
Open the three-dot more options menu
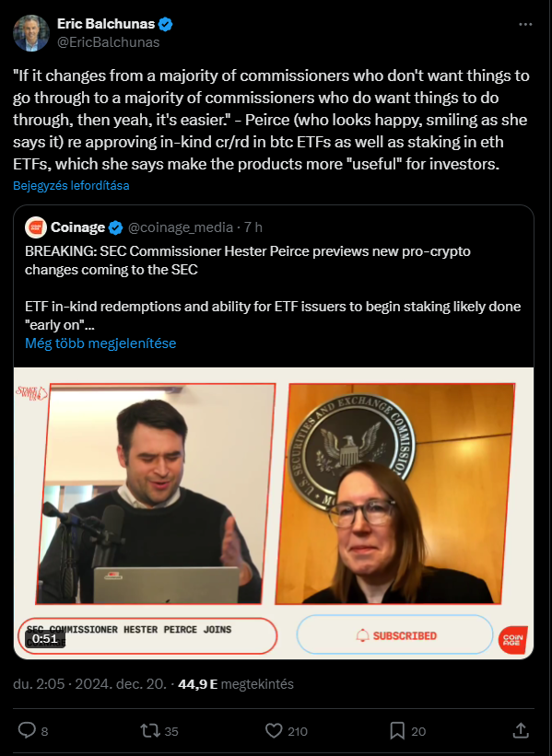click(x=525, y=25)
